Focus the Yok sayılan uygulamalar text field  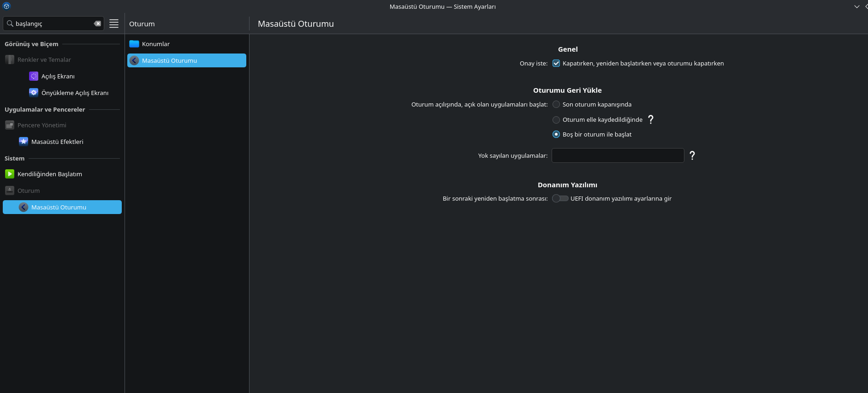click(x=618, y=155)
